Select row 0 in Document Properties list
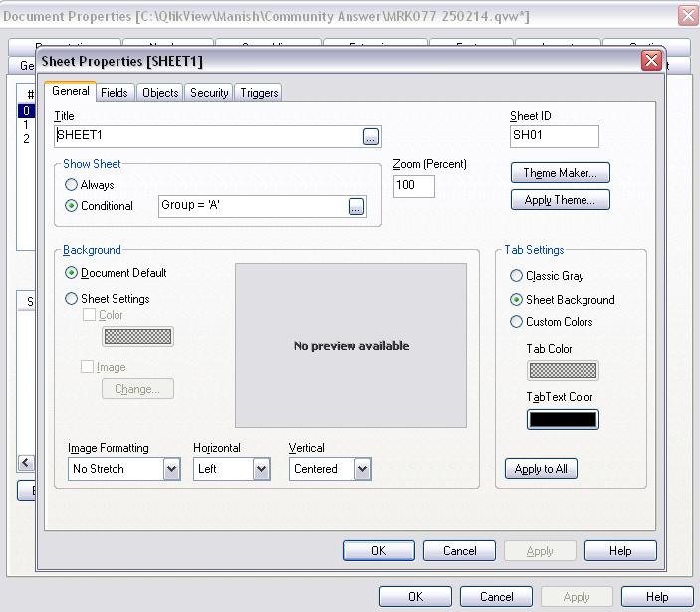This screenshot has height=612, width=700. [x=26, y=111]
